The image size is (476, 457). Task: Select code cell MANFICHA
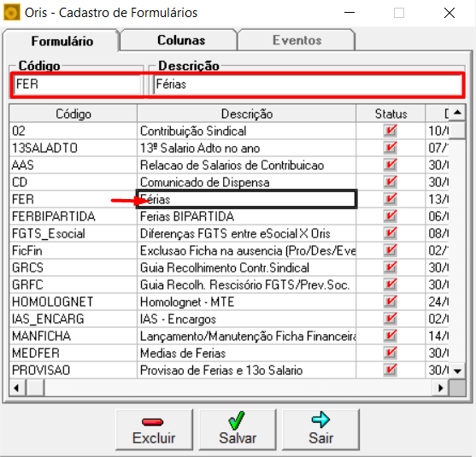click(x=73, y=336)
